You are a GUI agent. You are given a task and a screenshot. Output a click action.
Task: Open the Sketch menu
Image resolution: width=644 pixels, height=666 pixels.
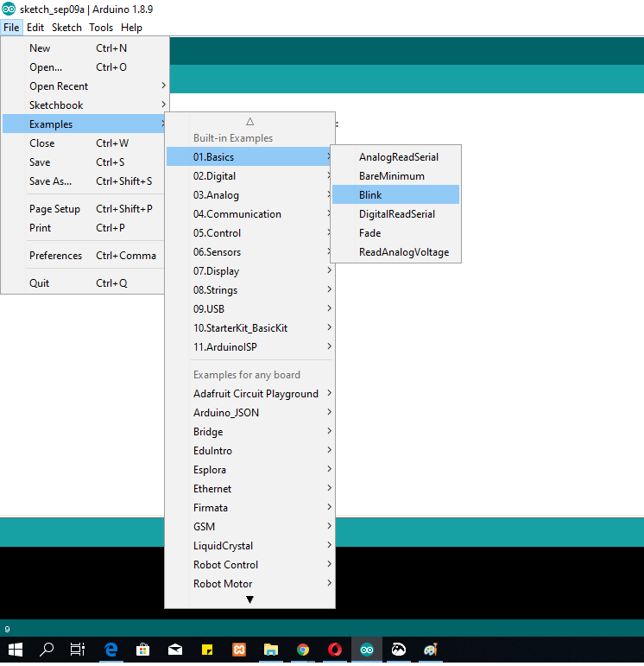(x=66, y=28)
